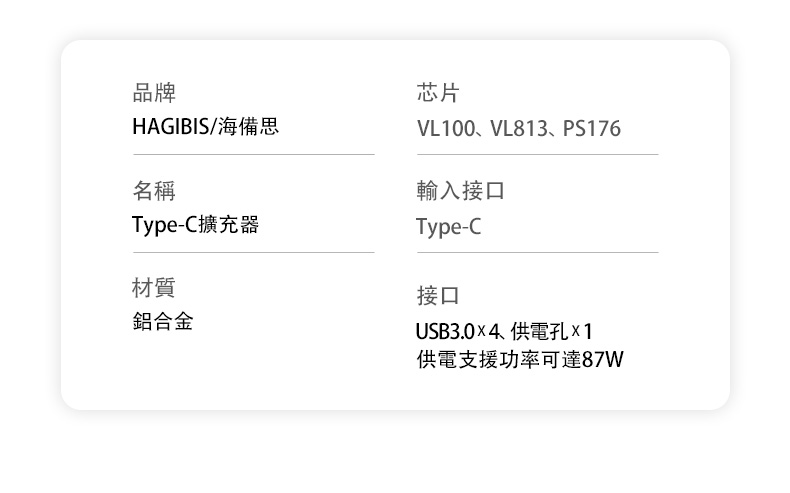790x493 pixels.
Task: Click the 芯片 heading
Action: 438,93
